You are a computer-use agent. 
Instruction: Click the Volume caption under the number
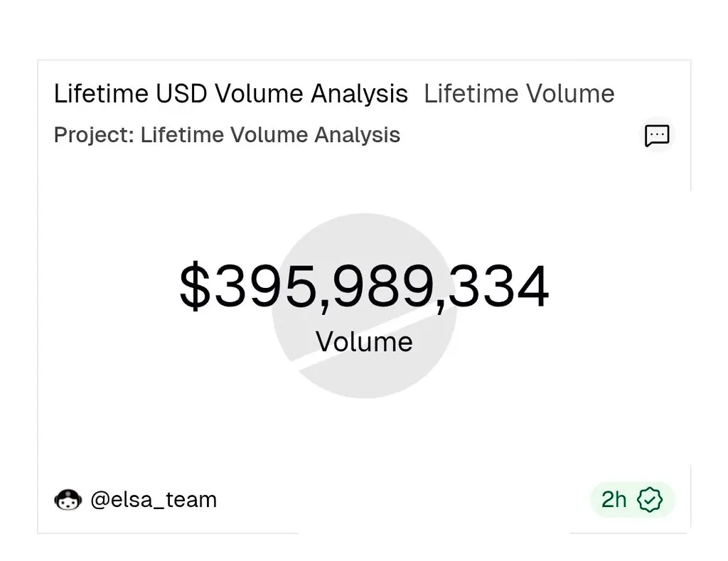pyautogui.click(x=364, y=342)
